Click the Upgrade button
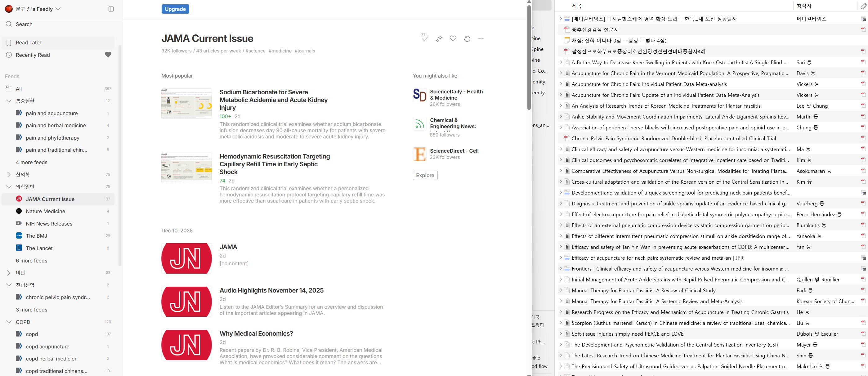The height and width of the screenshot is (376, 868). [x=175, y=9]
